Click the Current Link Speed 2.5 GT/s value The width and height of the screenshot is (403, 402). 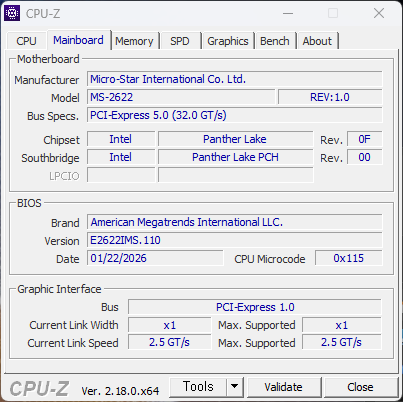(170, 343)
